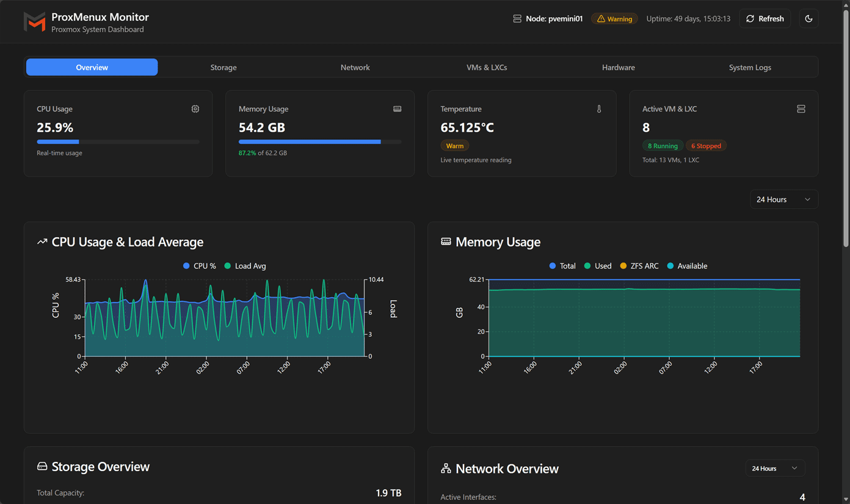This screenshot has width=850, height=504.
Task: Select the memory icon on Memory Usage card
Action: click(x=397, y=109)
